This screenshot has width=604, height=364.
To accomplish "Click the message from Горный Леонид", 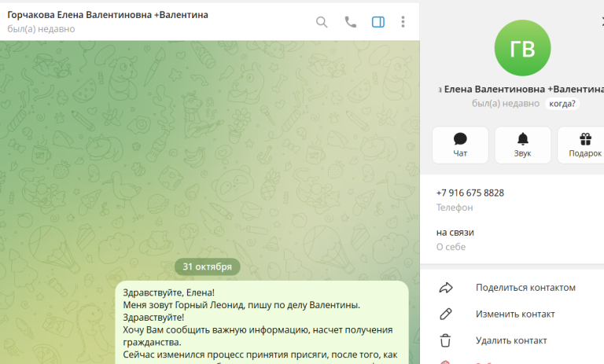I will point(262,323).
